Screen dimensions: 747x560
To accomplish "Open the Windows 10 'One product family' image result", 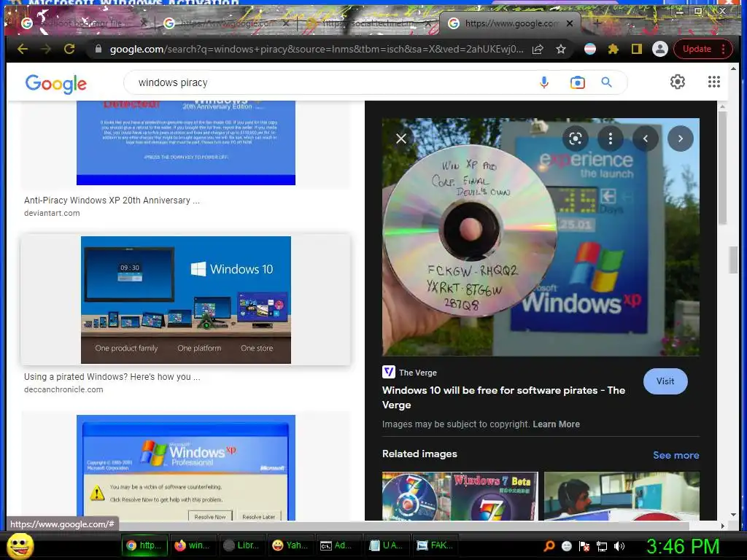I will (x=186, y=300).
